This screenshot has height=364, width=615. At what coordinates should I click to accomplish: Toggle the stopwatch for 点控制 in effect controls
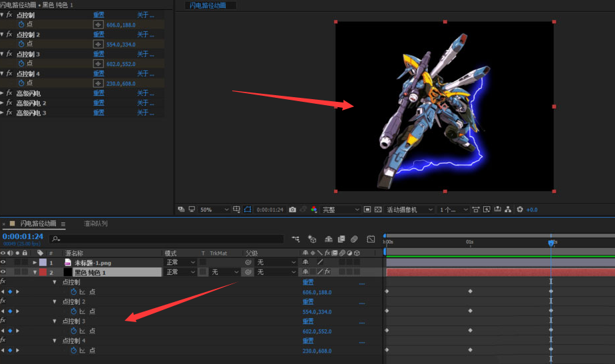21,25
